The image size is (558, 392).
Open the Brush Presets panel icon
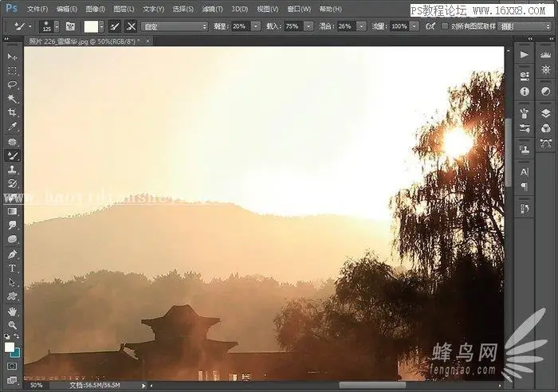[x=525, y=113]
